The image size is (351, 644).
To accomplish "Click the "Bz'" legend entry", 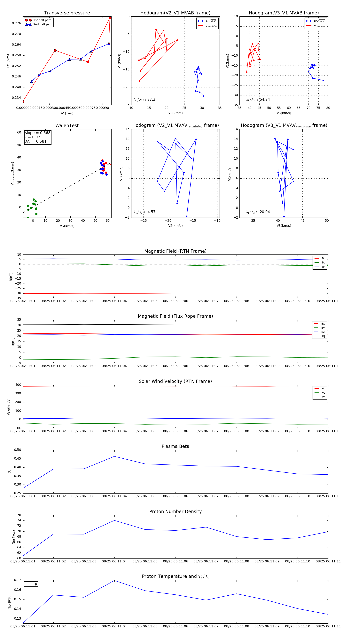I will [320, 332].
